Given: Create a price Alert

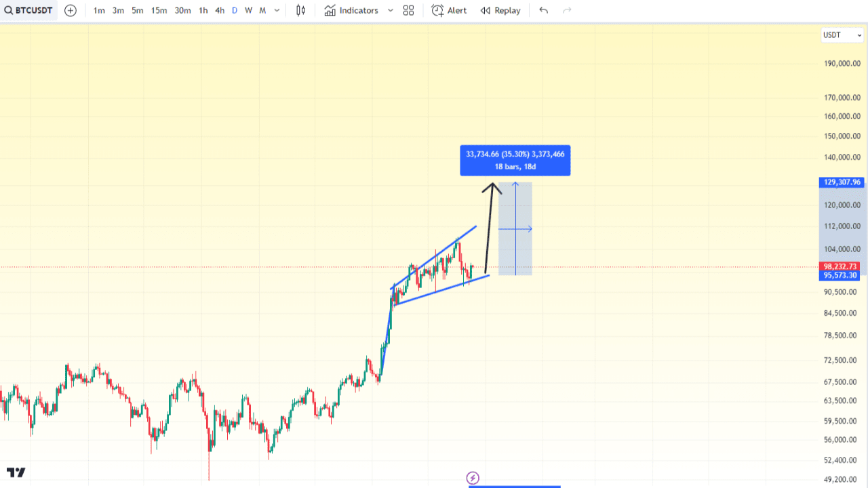Looking at the screenshot, I should click(450, 10).
